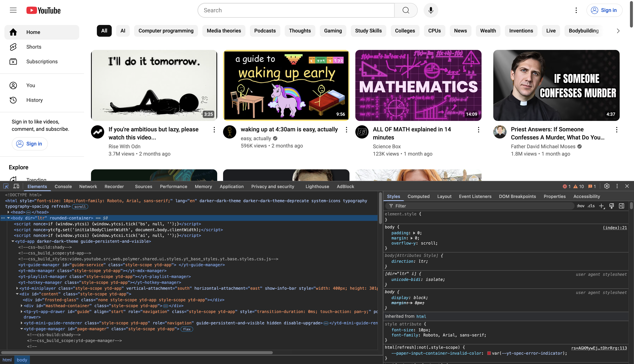Expand the masthead-container div node
The width and height of the screenshot is (634, 364).
click(21, 306)
